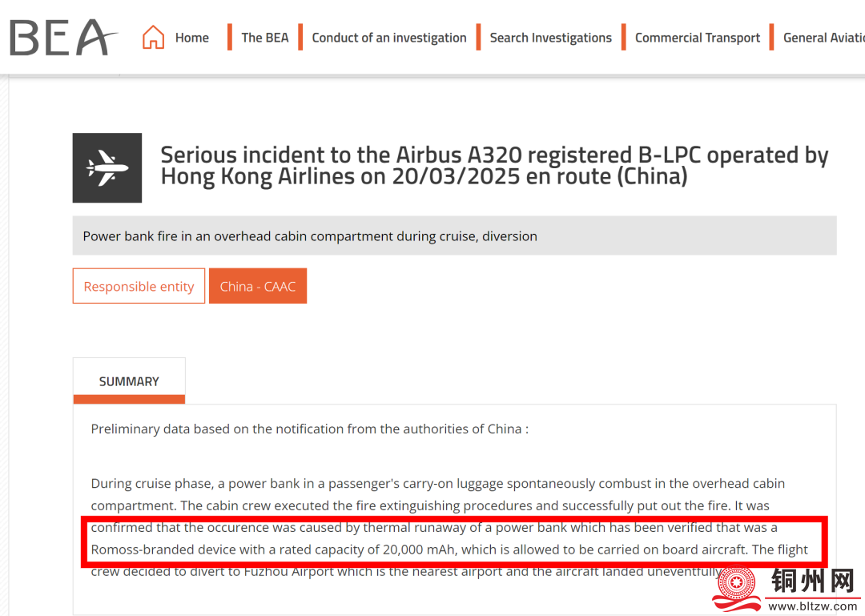Switch to the SUMMARY tab
The image size is (865, 616).
[x=129, y=381]
